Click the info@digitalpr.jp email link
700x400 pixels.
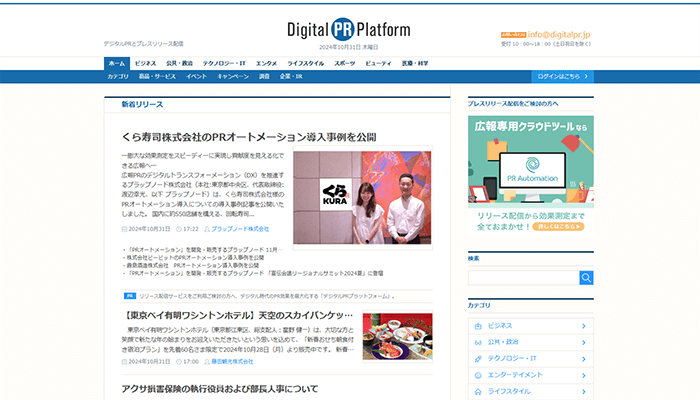tap(559, 34)
